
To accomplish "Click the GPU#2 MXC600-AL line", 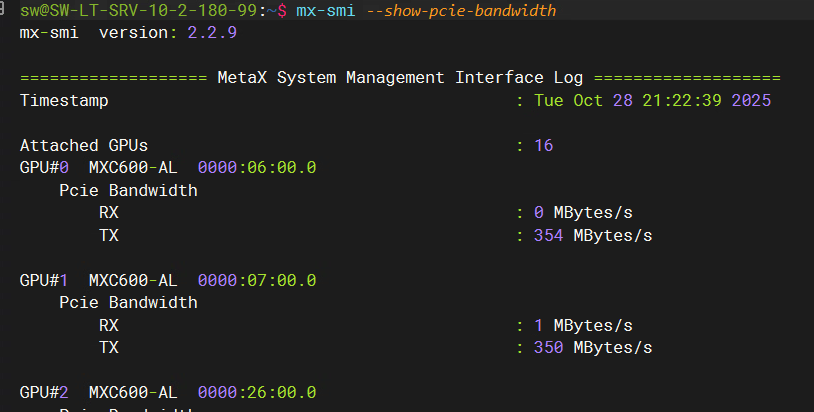I will click(168, 392).
